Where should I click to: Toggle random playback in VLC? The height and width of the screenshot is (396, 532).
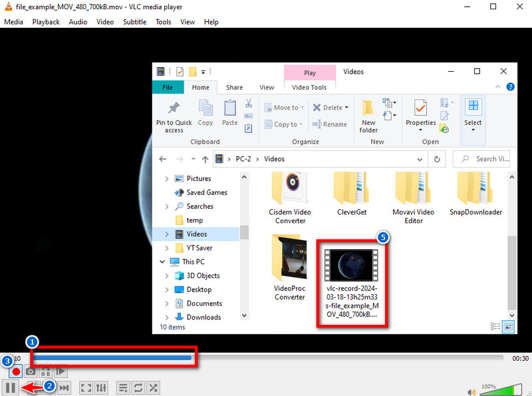[x=154, y=387]
